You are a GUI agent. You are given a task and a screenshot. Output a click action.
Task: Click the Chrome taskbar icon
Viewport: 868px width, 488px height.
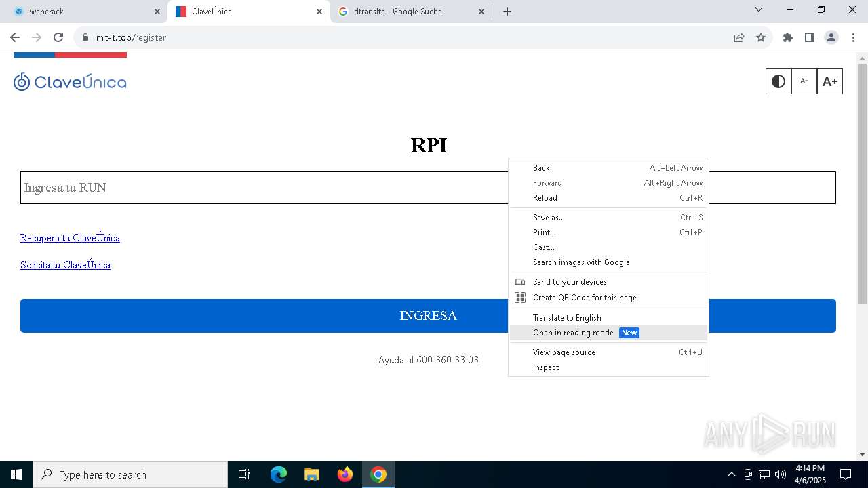coord(378,474)
